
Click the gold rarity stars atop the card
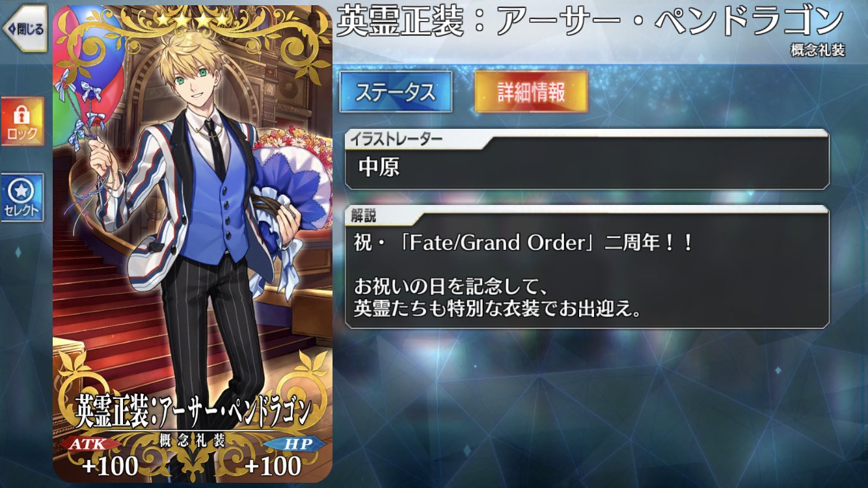tap(191, 20)
